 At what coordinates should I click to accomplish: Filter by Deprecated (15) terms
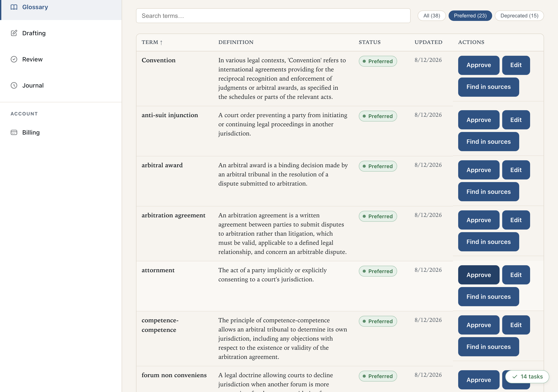[519, 16]
